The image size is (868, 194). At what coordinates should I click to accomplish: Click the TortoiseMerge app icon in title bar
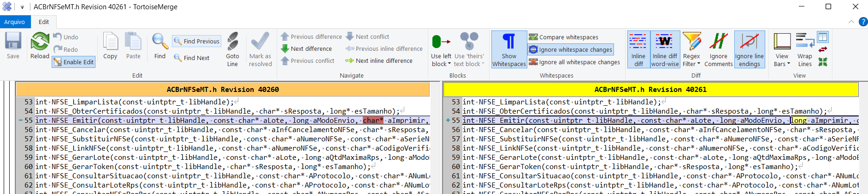pyautogui.click(x=7, y=7)
